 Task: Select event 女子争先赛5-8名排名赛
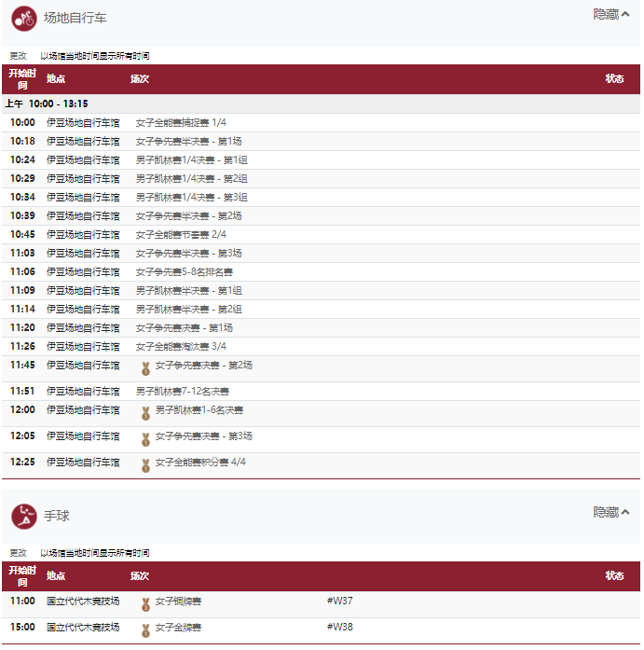point(185,272)
